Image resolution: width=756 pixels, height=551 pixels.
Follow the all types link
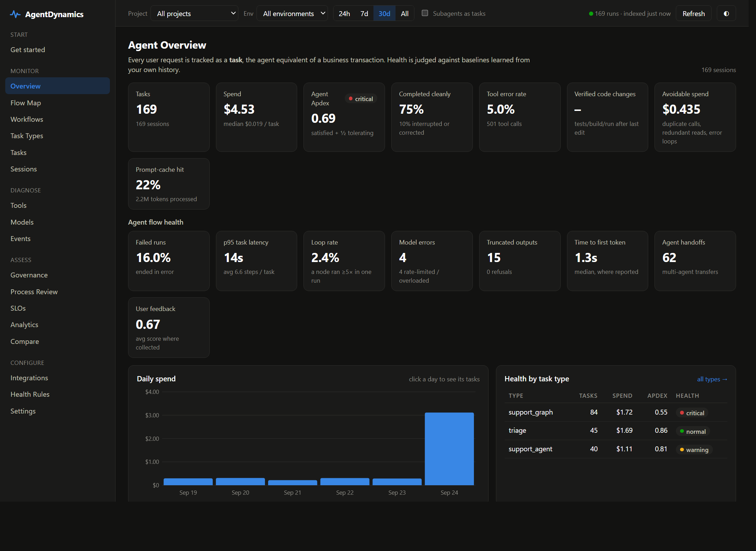pyautogui.click(x=712, y=379)
